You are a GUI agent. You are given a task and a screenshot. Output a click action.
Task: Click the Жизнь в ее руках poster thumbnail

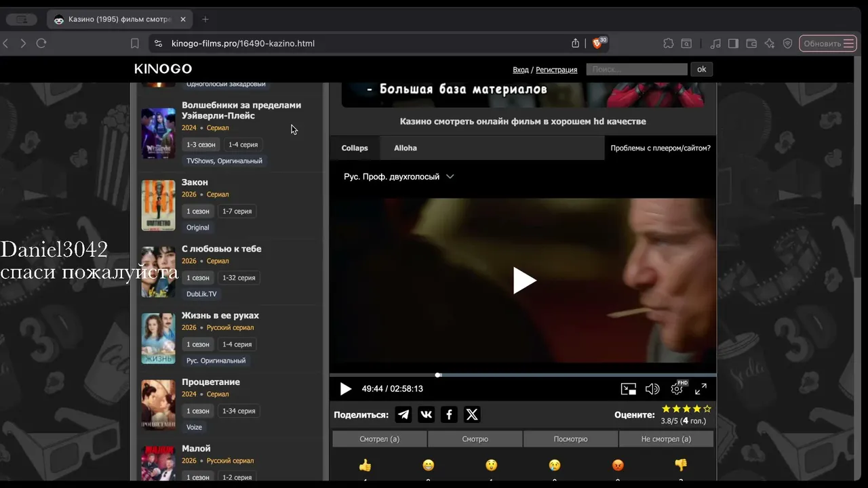tap(158, 338)
